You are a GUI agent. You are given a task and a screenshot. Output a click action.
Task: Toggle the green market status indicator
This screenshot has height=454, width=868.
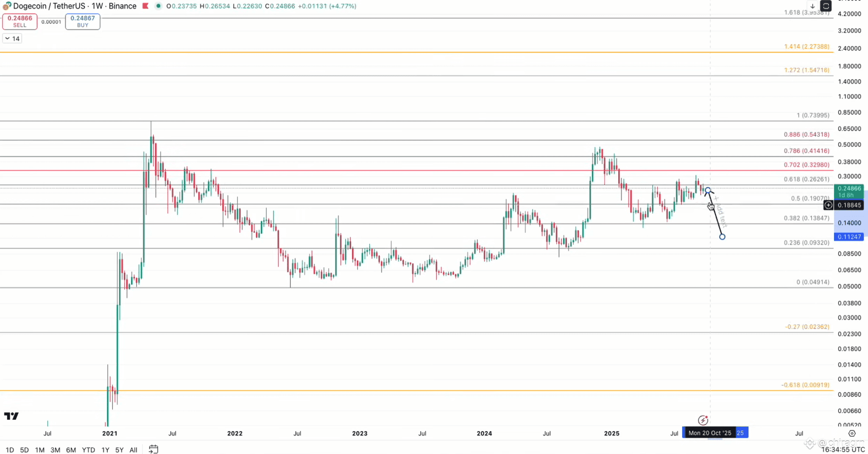pyautogui.click(x=158, y=6)
